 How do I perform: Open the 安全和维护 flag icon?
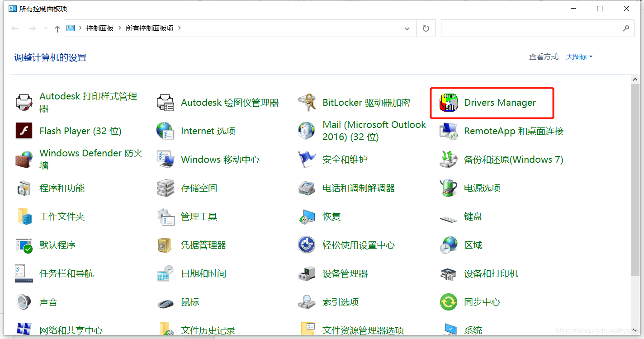coord(307,160)
